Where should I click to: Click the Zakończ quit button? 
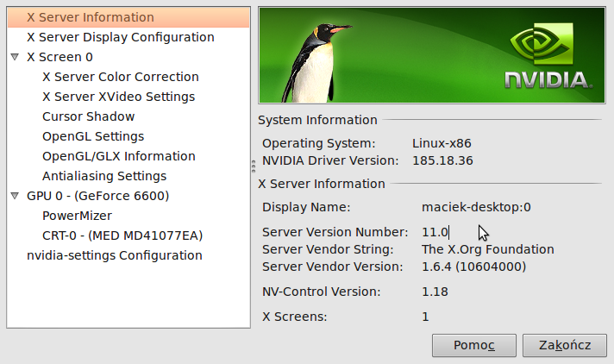pyautogui.click(x=565, y=345)
